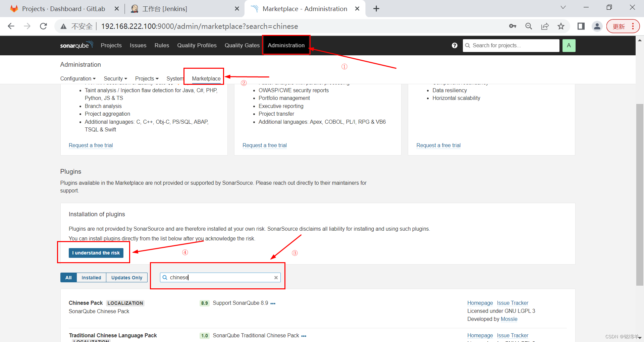Open the browser profile icon
The width and height of the screenshot is (644, 342).
pos(597,26)
